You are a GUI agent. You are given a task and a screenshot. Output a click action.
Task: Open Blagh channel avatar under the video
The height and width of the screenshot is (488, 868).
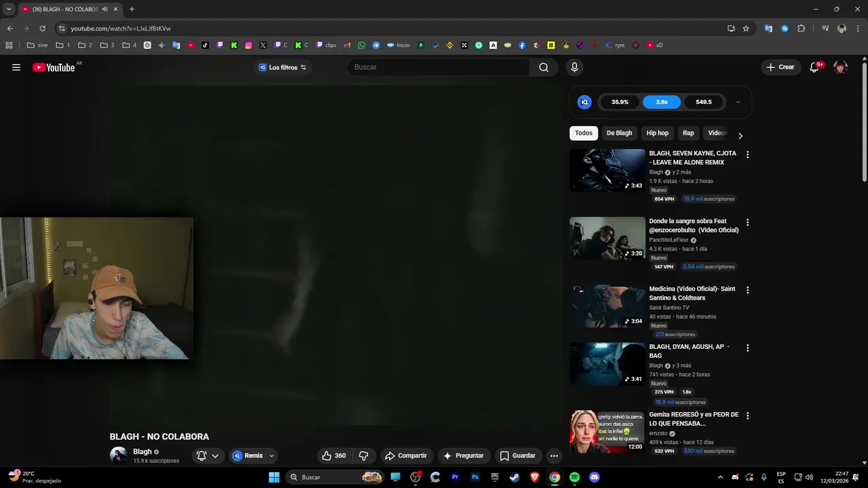[118, 455]
